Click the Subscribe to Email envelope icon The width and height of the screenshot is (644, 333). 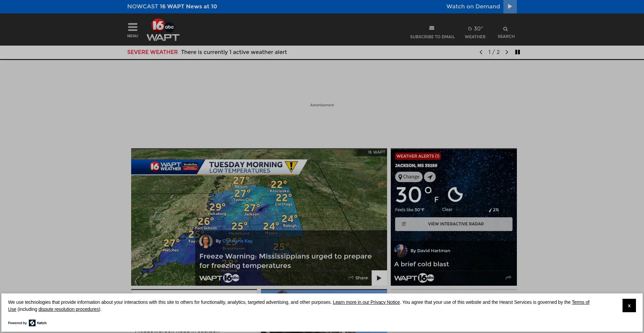(x=432, y=28)
